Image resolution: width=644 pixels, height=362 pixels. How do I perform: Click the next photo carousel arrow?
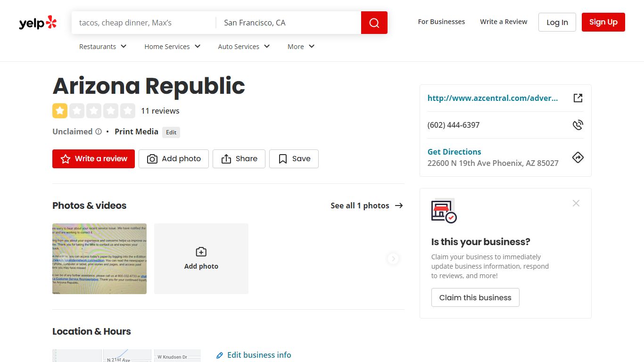393,259
